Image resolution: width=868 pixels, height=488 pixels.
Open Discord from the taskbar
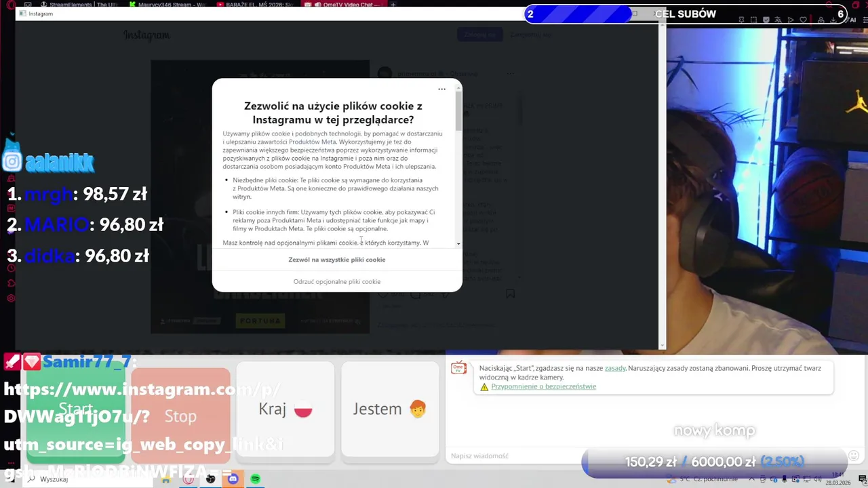point(233,479)
